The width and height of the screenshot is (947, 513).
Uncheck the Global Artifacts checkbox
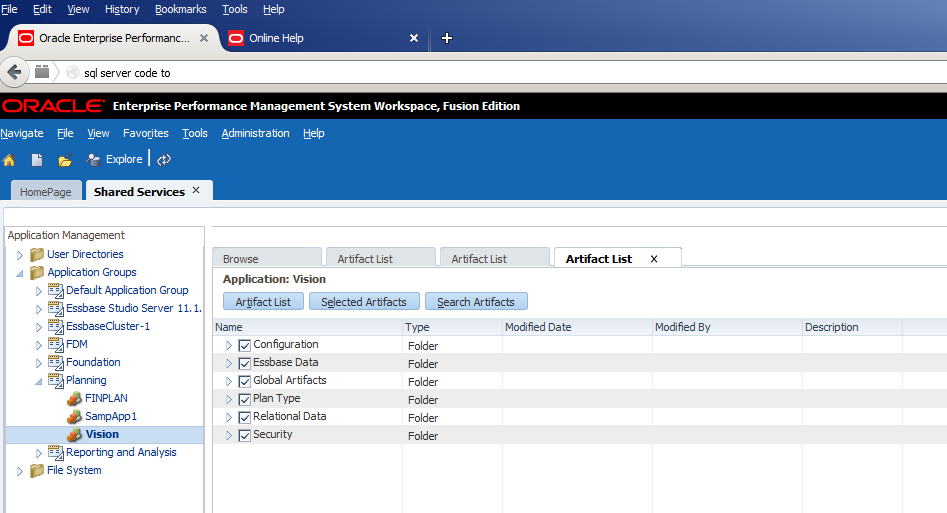(x=245, y=382)
